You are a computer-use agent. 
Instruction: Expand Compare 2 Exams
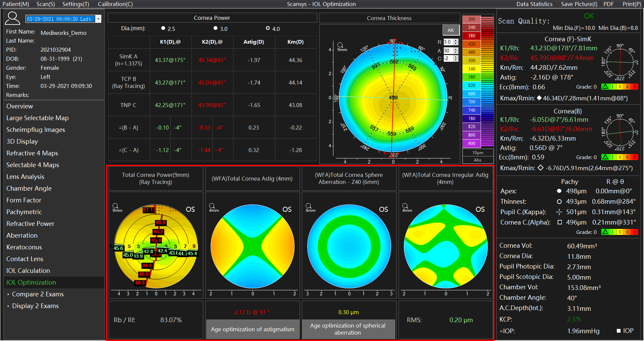tap(8, 294)
